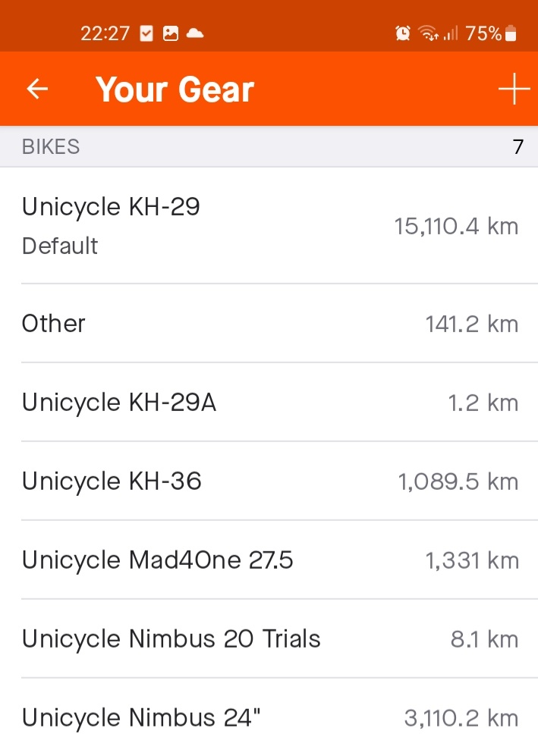
Task: Tap the battery status icon
Action: (511, 33)
